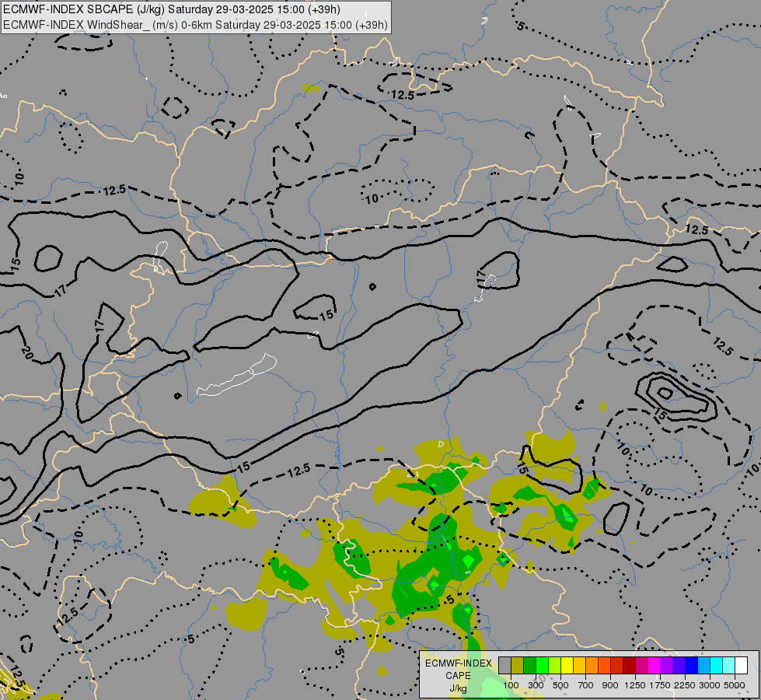The width and height of the screenshot is (761, 700).
Task: Click the 100 value under the legend
Action: click(511, 685)
